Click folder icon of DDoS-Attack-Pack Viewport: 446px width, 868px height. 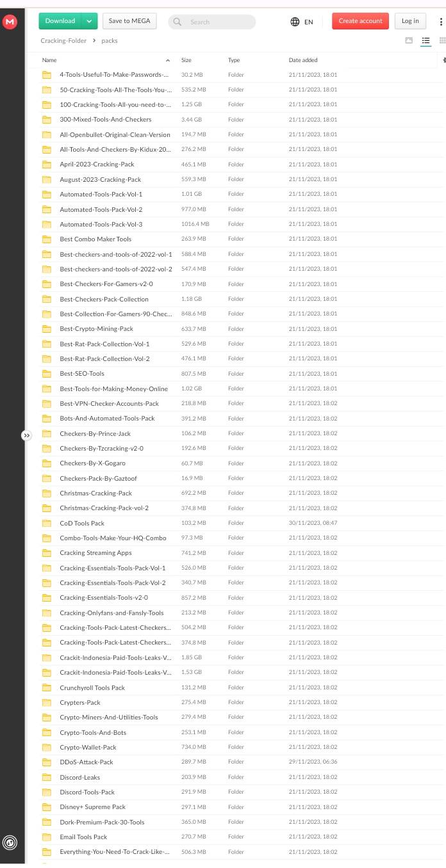(47, 762)
